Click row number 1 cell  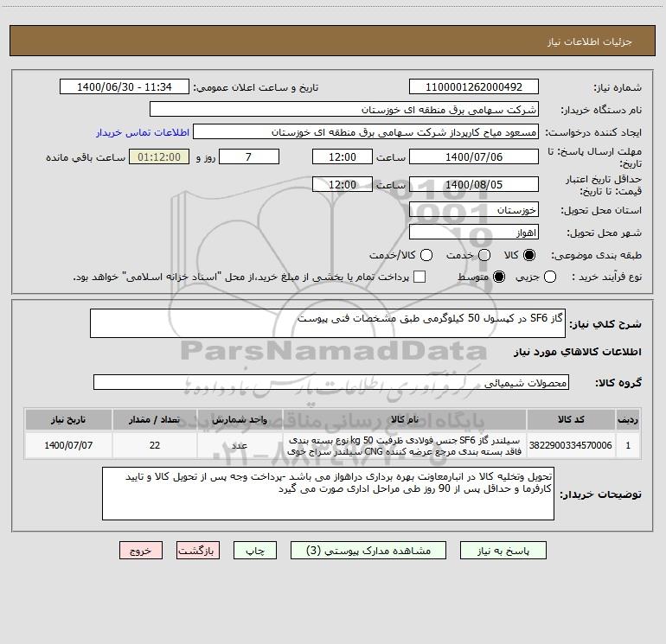628,445
